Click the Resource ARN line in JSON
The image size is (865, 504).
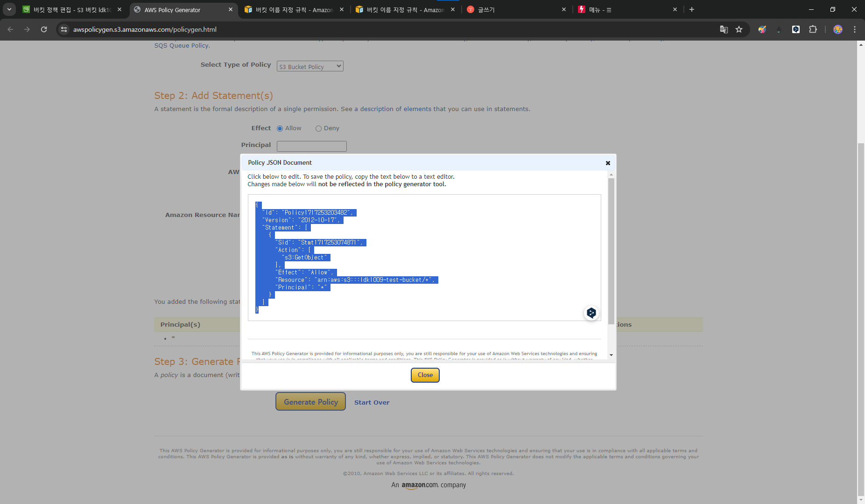[355, 280]
